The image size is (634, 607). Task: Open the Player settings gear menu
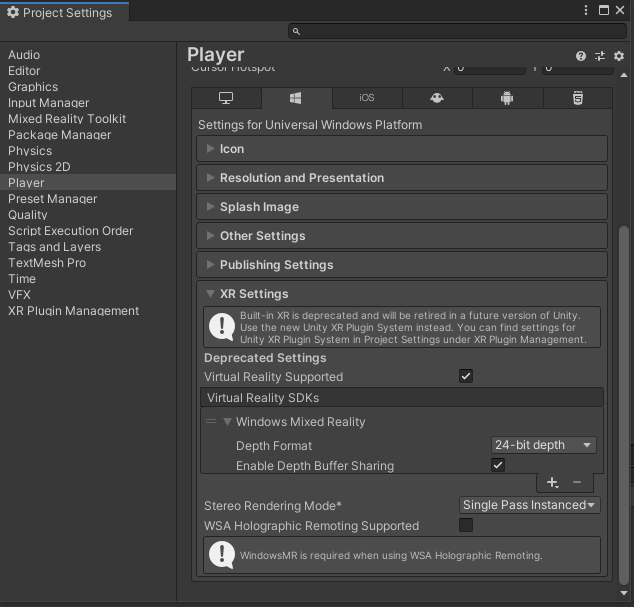tap(619, 56)
